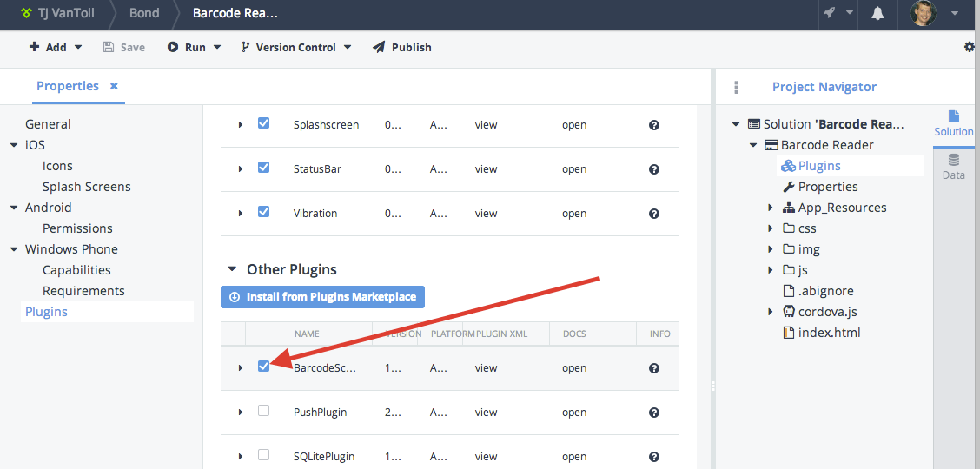
Task: Click Install from Plugins Marketplace button
Action: tap(322, 297)
